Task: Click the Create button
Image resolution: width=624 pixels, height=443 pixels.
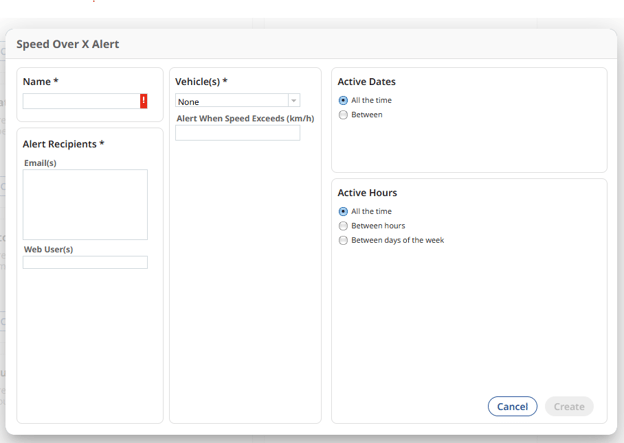Action: pos(569,406)
